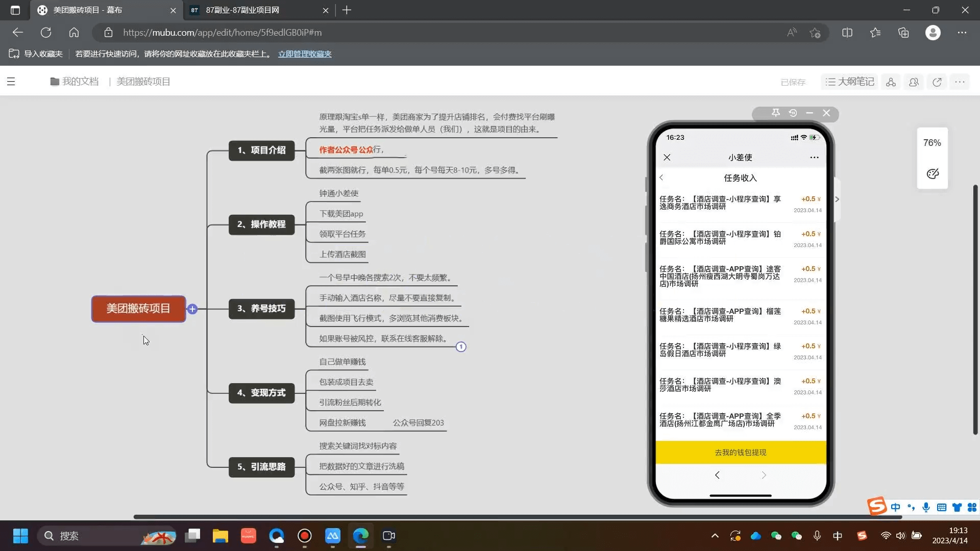The width and height of the screenshot is (980, 551).
Task: Click 去我的钱包提现 yellow button
Action: click(x=741, y=453)
